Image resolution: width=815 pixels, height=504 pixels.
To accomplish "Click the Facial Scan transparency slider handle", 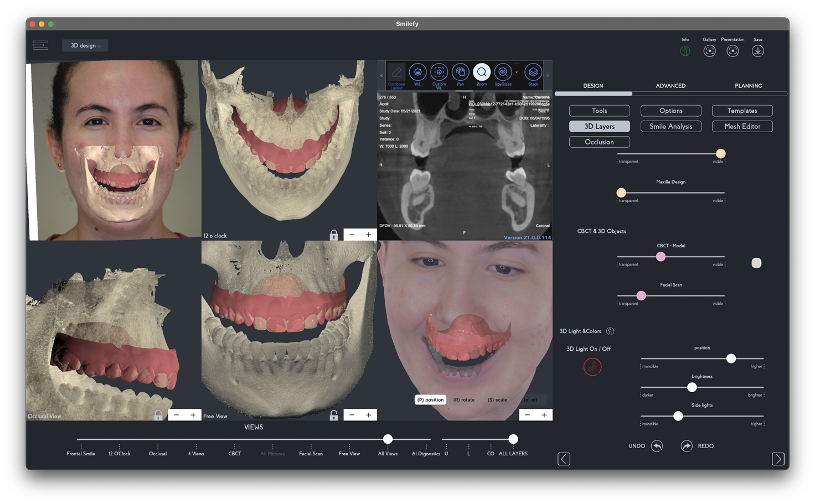I will click(641, 296).
